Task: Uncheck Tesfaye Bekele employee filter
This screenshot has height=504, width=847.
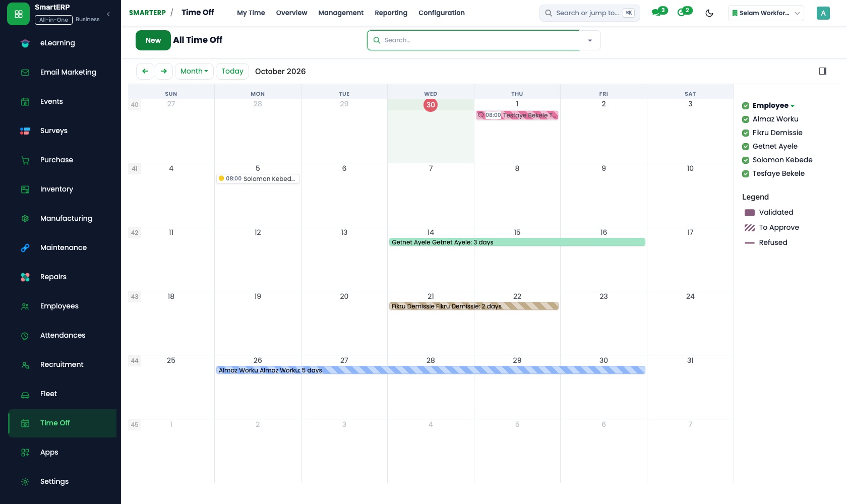Action: tap(746, 174)
